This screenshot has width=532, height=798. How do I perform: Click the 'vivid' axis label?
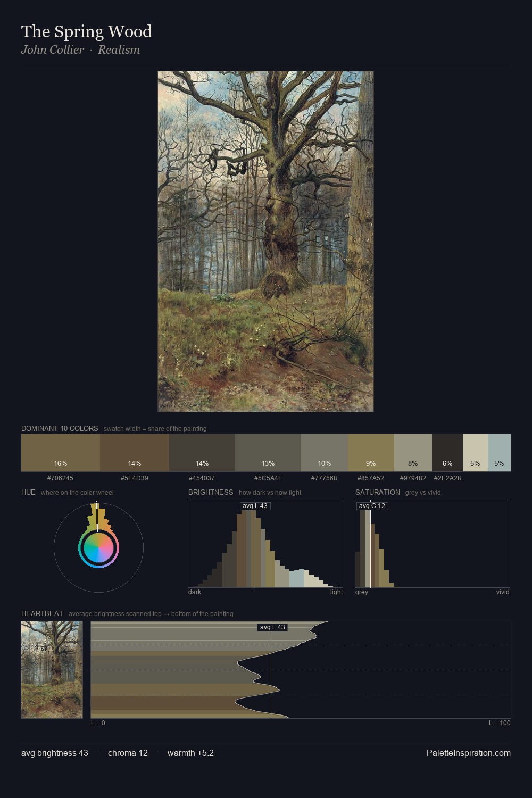[x=503, y=592]
